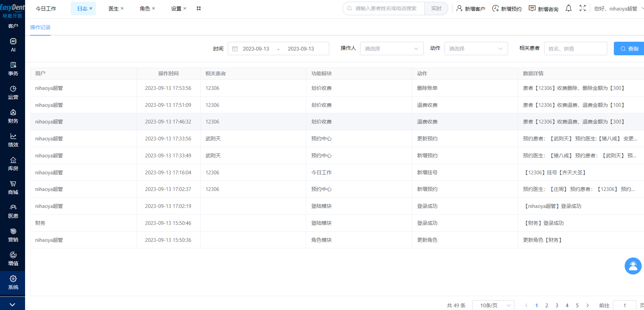Screen dimensions: 644x310
Task: Open the 商城 sidebar module
Action: coord(13,188)
